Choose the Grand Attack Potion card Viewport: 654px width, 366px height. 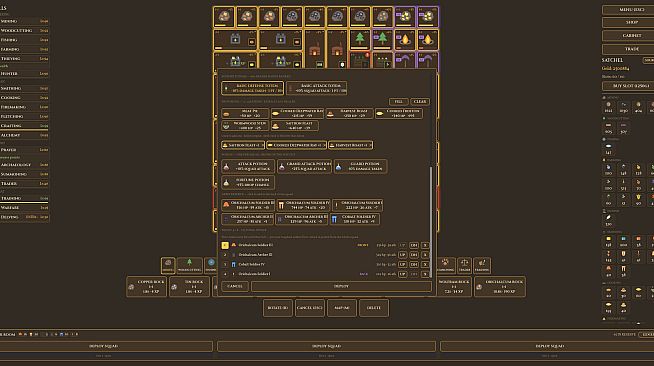point(304,166)
